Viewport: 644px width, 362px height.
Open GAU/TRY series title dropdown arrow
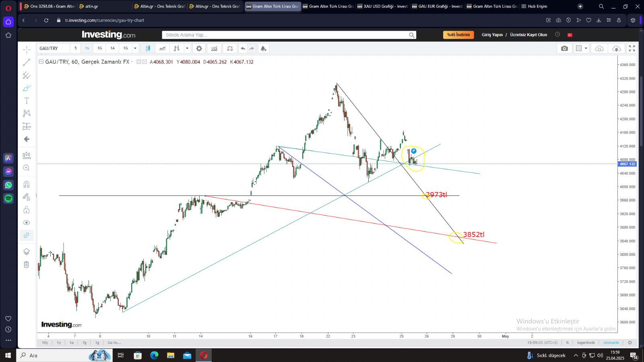pyautogui.click(x=132, y=62)
